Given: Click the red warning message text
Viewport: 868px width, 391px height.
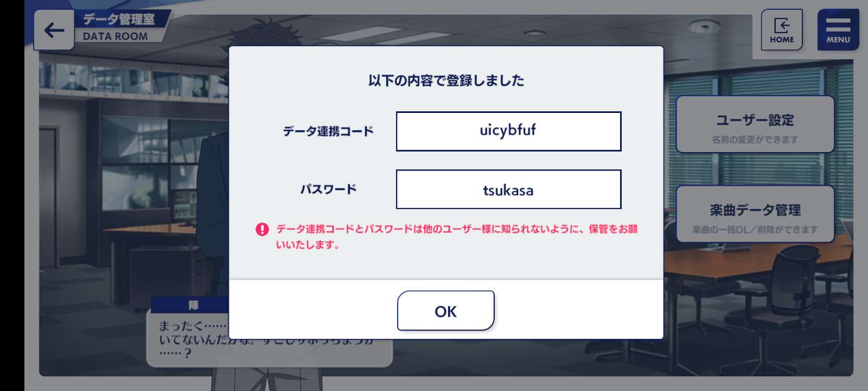Looking at the screenshot, I should [x=457, y=237].
